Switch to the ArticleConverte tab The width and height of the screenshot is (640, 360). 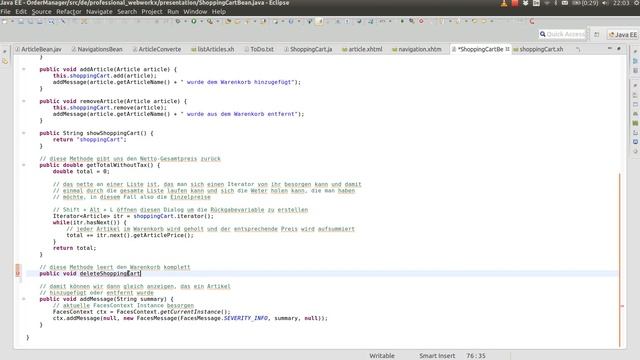pos(157,49)
